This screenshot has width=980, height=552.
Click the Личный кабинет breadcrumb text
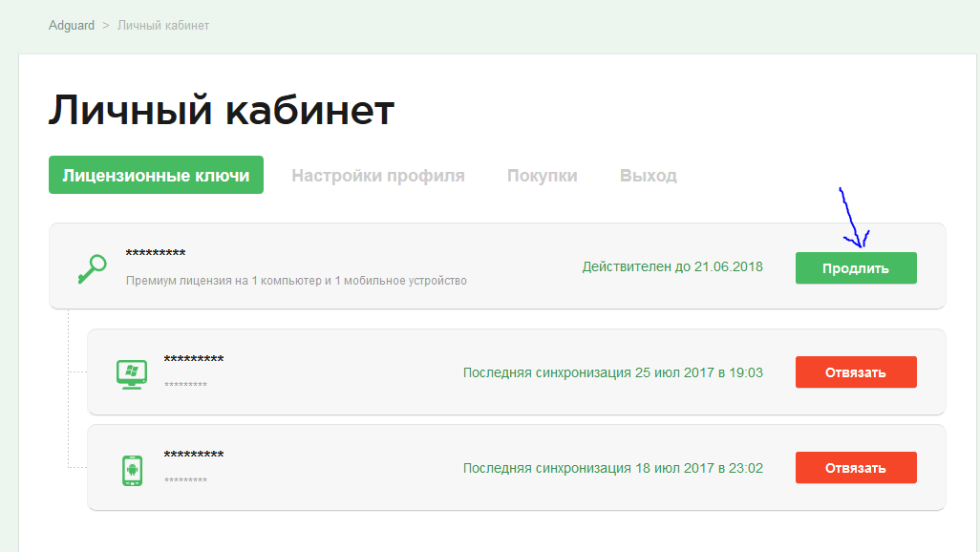(163, 26)
